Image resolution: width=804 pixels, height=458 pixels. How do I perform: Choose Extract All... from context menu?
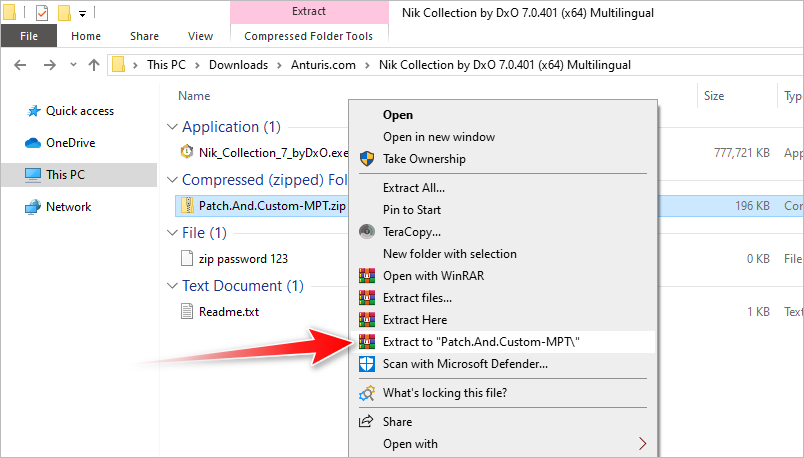coord(413,188)
